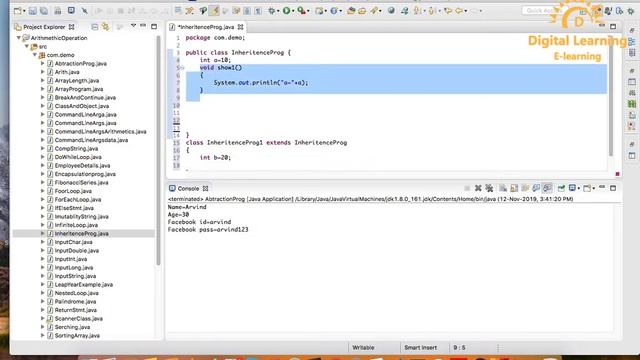Go to Last Edit Location icon
The height and width of the screenshot is (360, 640).
tap(448, 11)
